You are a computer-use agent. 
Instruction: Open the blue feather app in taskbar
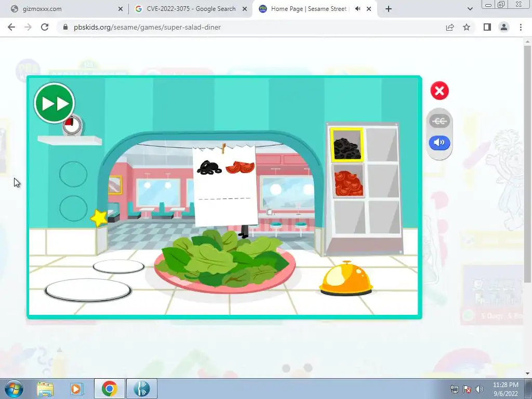coord(141,389)
